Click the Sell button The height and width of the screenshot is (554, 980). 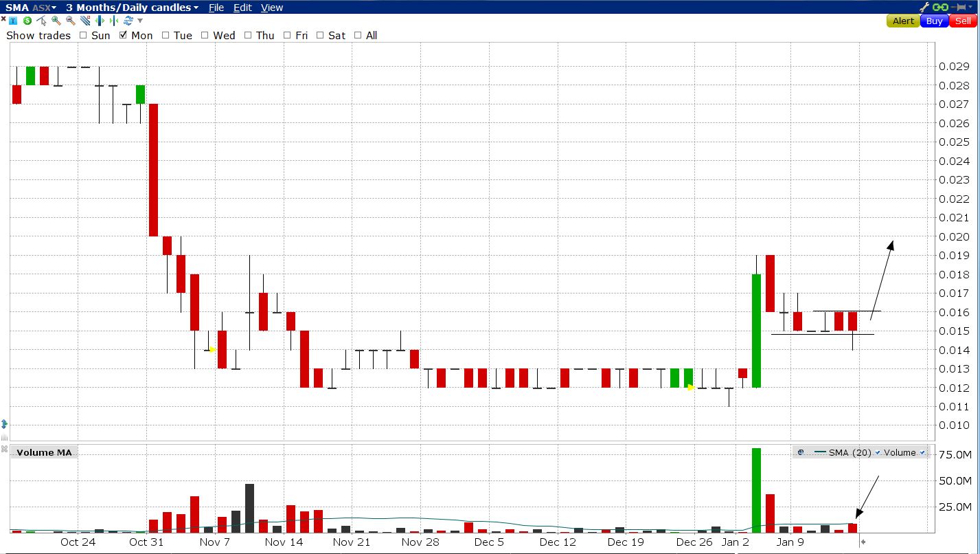pos(963,21)
